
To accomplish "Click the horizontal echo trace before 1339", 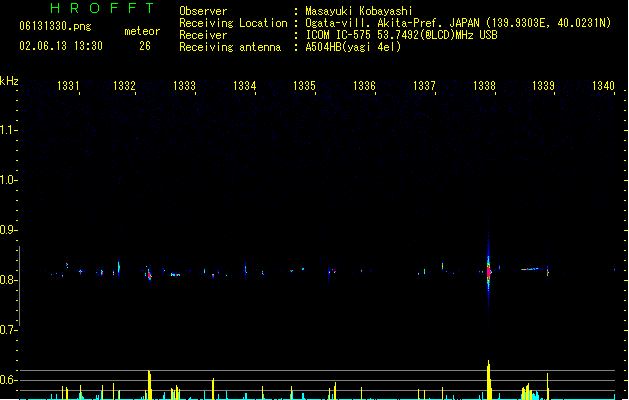I will (x=532, y=269).
